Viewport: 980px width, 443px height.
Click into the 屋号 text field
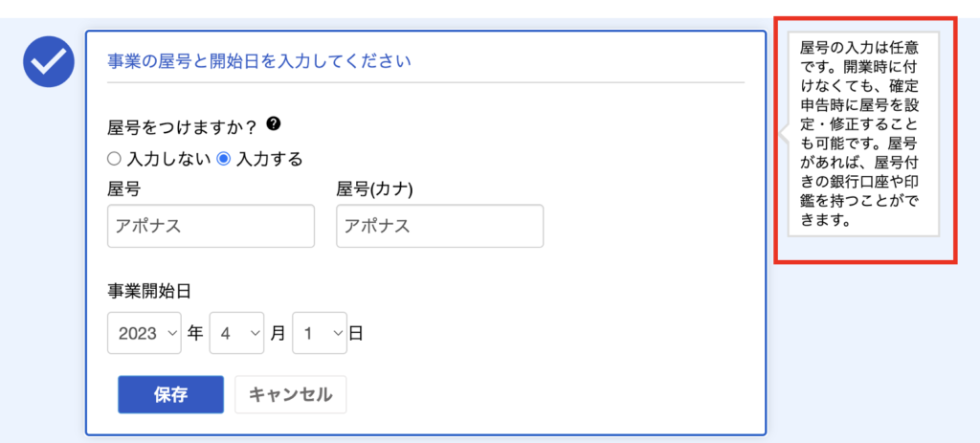(212, 227)
